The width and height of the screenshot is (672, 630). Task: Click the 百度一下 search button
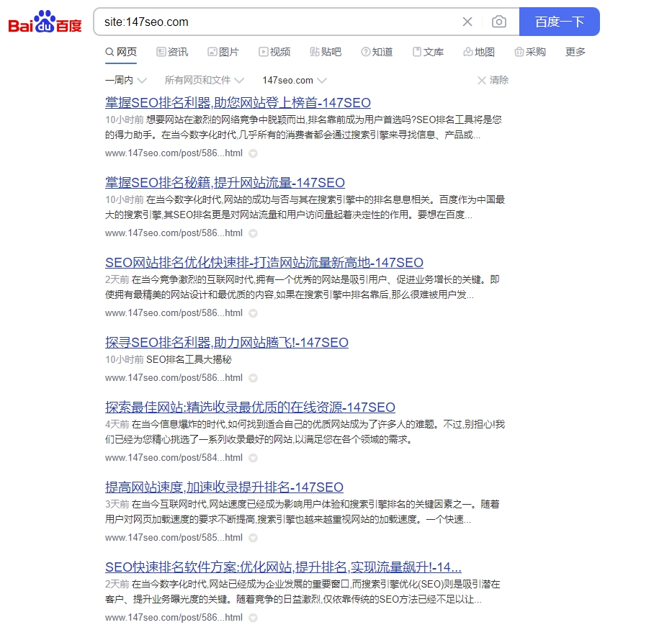560,22
